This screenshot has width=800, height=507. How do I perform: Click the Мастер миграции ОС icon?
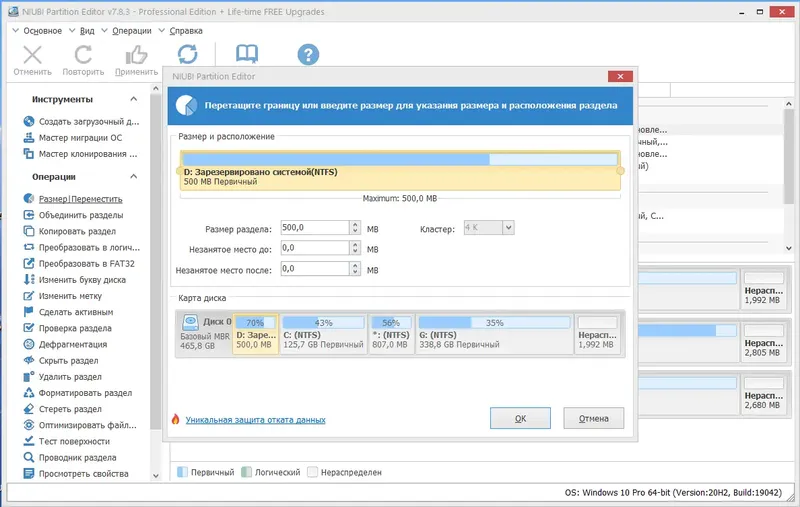[x=29, y=138]
